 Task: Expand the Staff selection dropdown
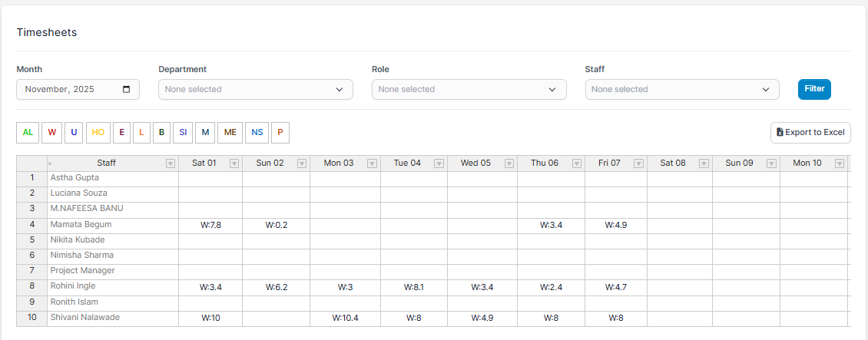681,90
